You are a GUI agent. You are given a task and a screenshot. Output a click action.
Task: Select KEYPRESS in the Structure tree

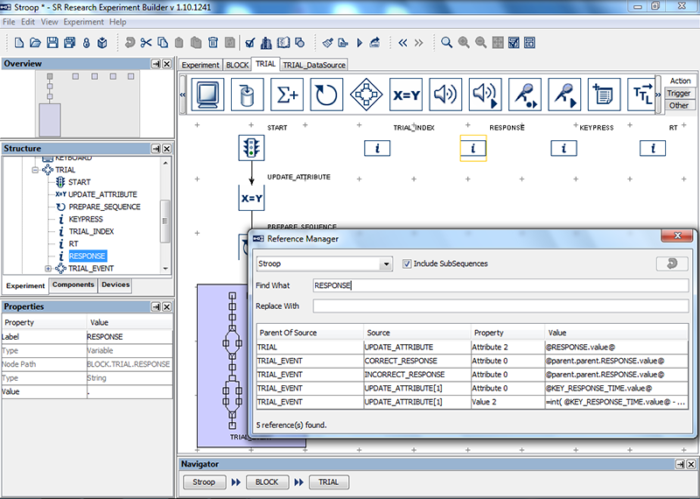[85, 218]
